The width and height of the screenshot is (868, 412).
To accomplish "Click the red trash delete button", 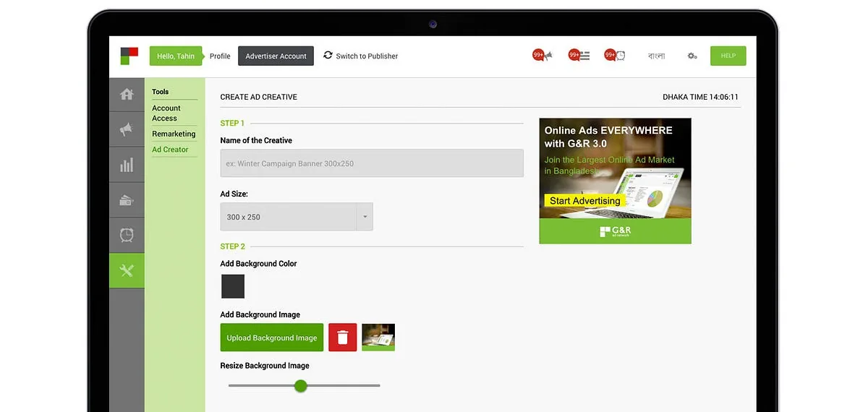I will pos(343,338).
